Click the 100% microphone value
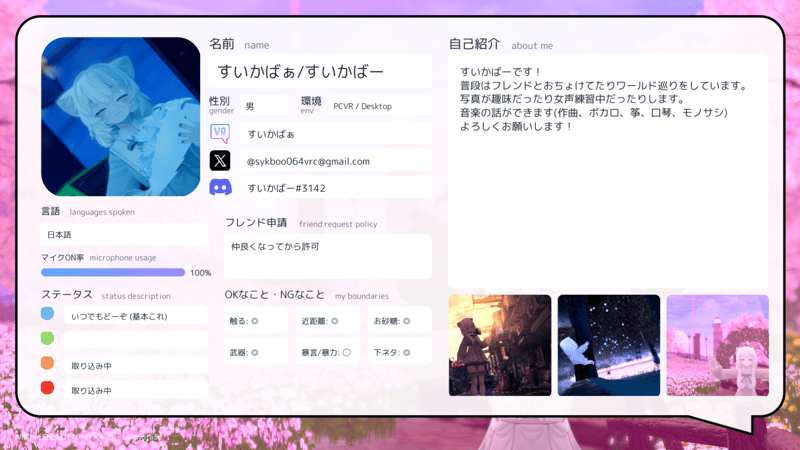Image resolution: width=800 pixels, height=450 pixels. pos(201,273)
